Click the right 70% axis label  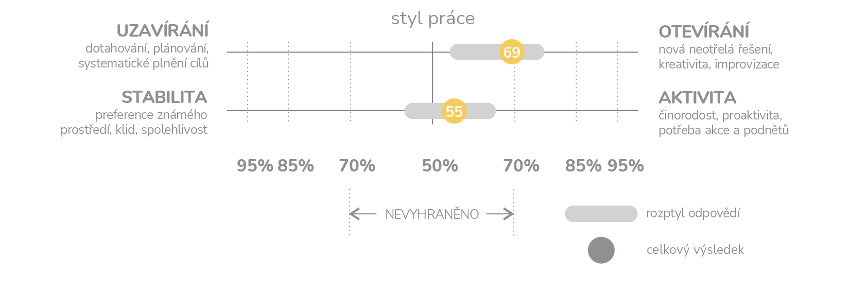[521, 166]
